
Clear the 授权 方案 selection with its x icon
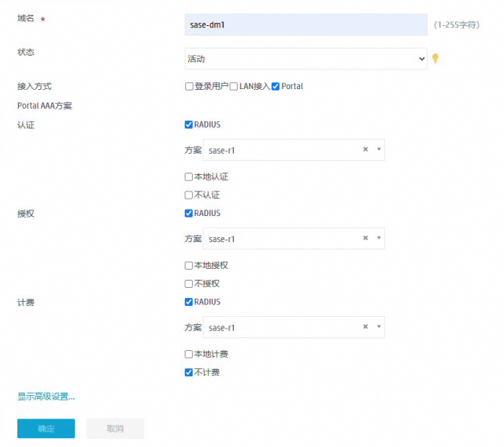coord(365,238)
